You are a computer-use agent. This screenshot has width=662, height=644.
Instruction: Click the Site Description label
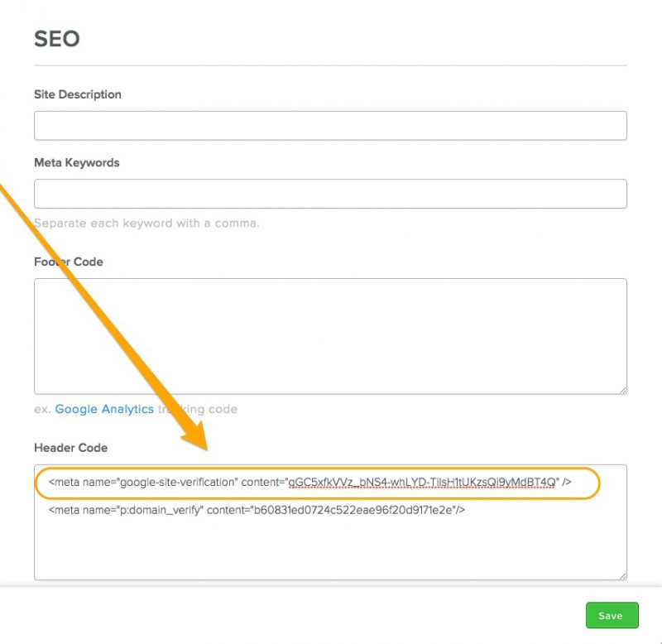(x=77, y=94)
